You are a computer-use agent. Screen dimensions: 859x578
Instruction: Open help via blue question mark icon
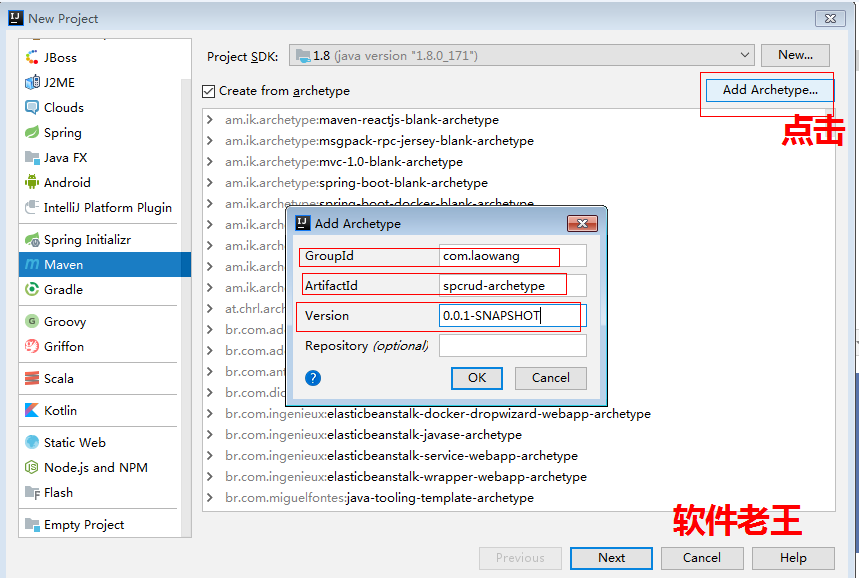(x=313, y=378)
